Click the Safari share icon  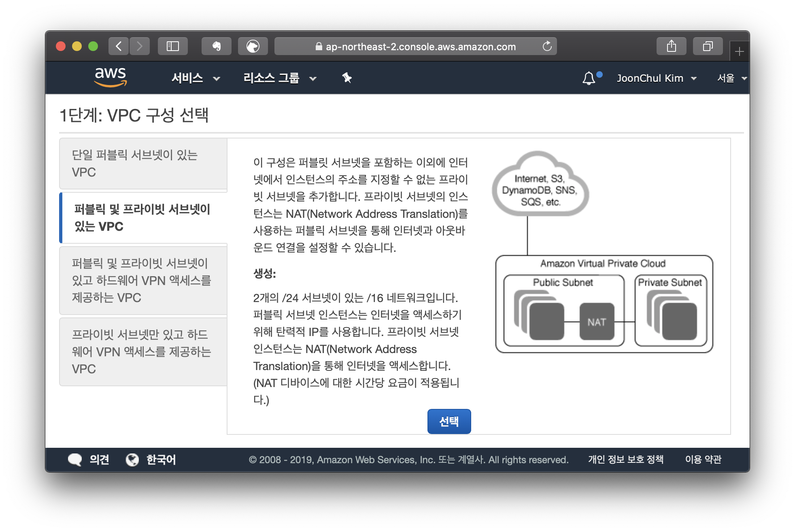[x=671, y=46]
